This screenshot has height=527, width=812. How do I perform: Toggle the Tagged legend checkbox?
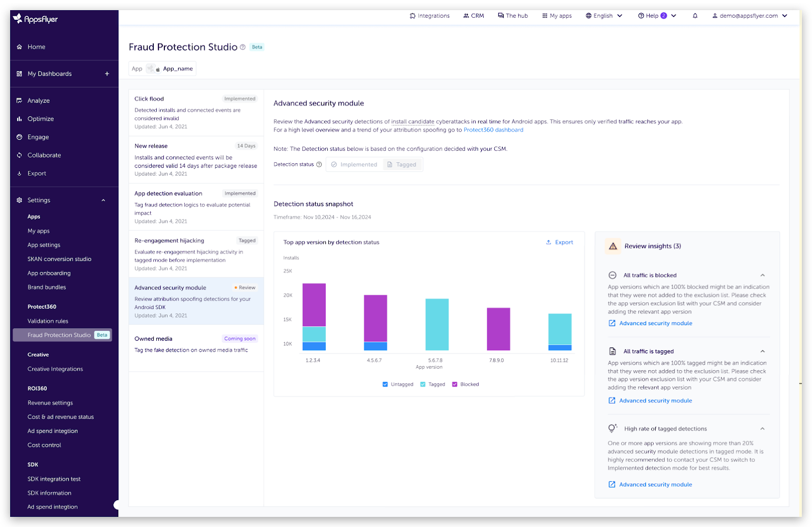pyautogui.click(x=423, y=384)
